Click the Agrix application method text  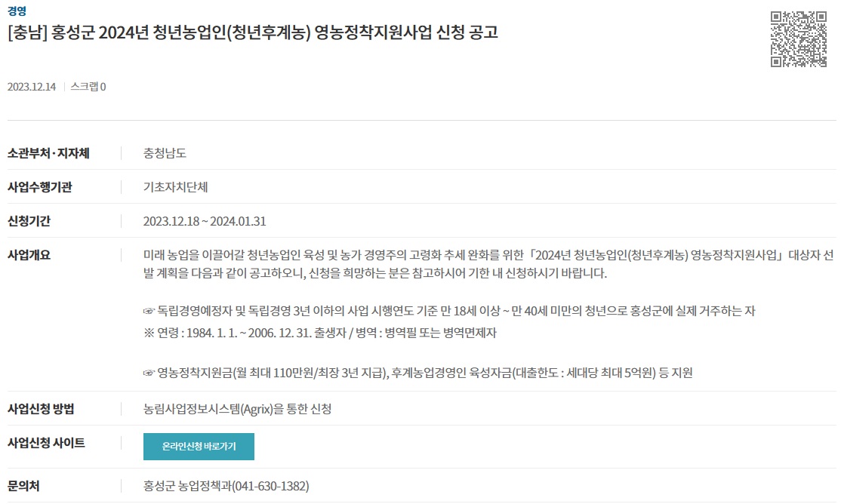click(x=237, y=409)
